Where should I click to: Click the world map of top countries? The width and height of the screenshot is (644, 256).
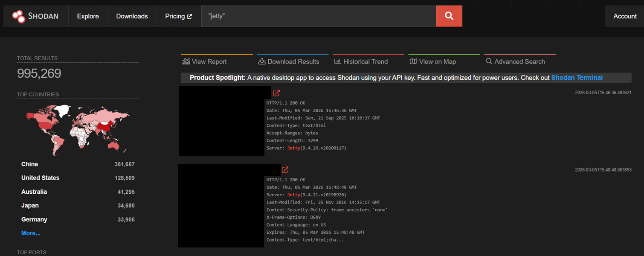tap(78, 128)
